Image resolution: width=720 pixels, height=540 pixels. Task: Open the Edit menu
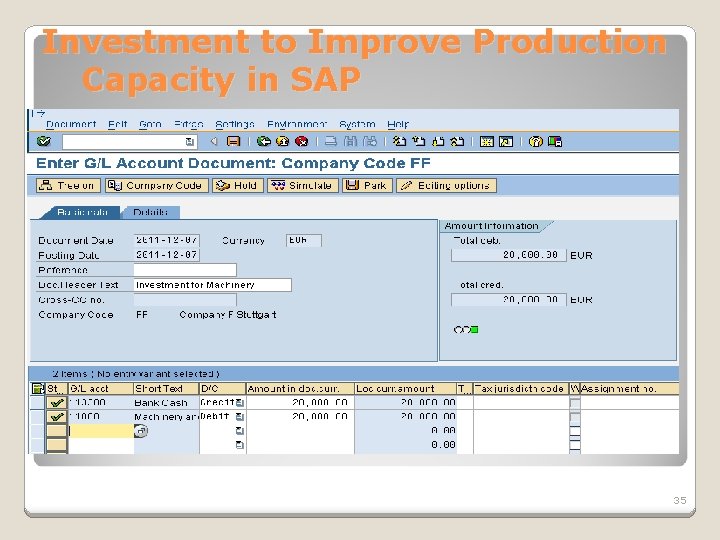118,124
